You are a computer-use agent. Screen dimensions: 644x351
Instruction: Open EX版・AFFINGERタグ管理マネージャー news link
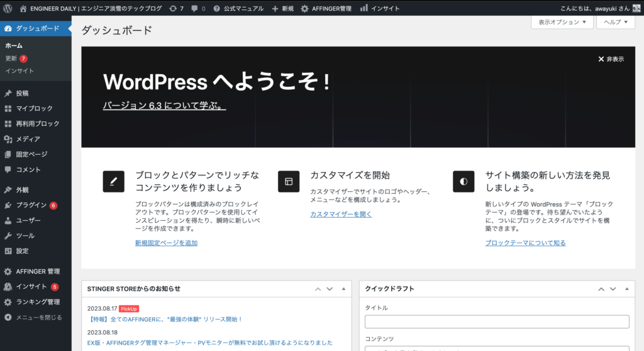click(210, 343)
